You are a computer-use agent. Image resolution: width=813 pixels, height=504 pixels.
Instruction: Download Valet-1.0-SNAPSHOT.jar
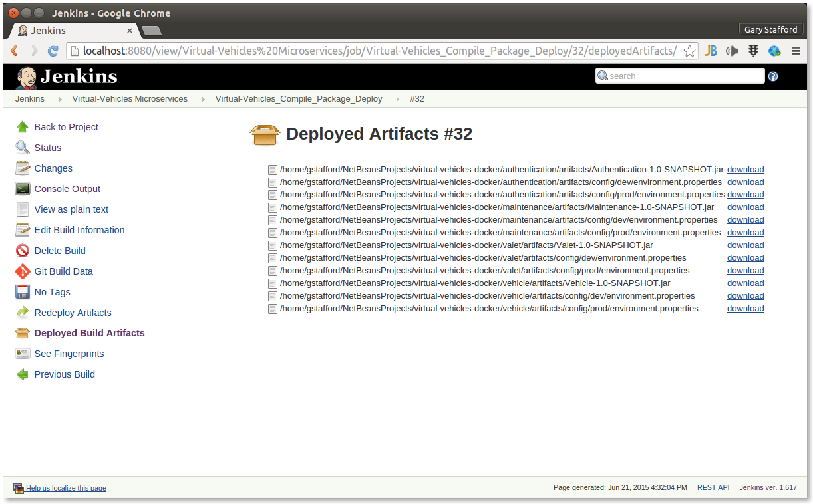pyautogui.click(x=745, y=245)
